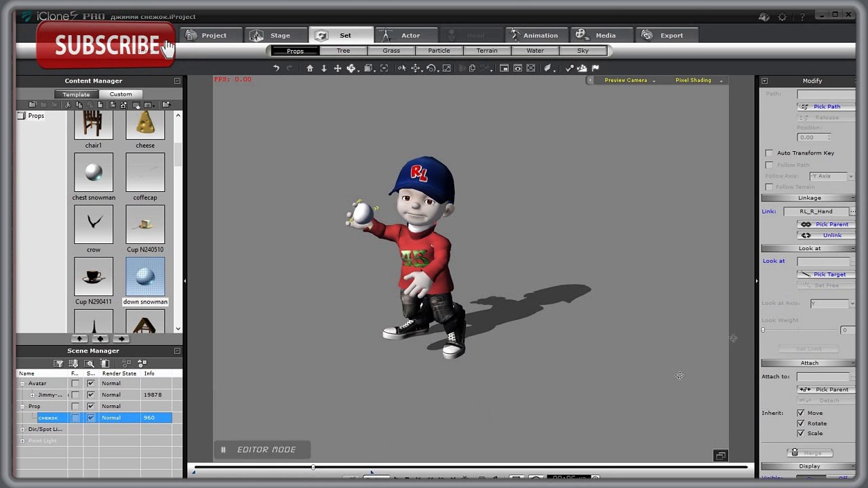Toggle Freeze checkbox for Avatar row

click(75, 384)
